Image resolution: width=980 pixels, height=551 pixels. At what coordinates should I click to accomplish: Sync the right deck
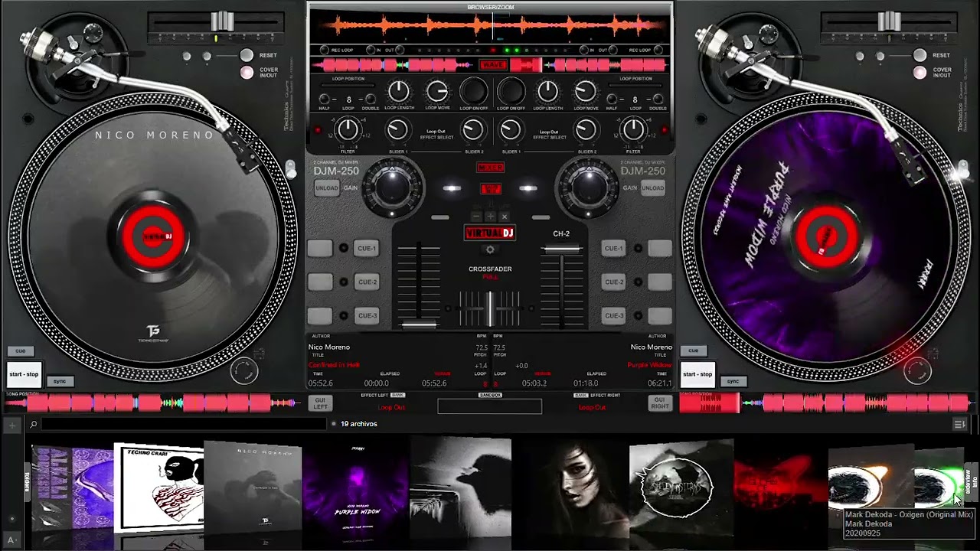(x=733, y=381)
